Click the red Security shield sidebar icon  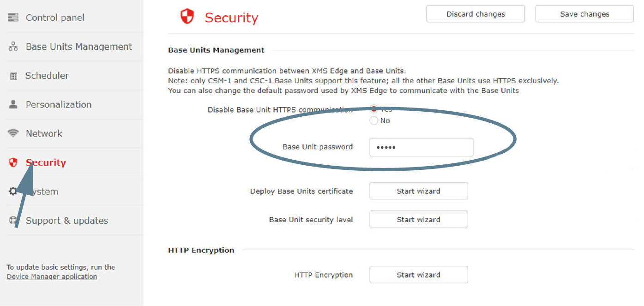tap(13, 162)
